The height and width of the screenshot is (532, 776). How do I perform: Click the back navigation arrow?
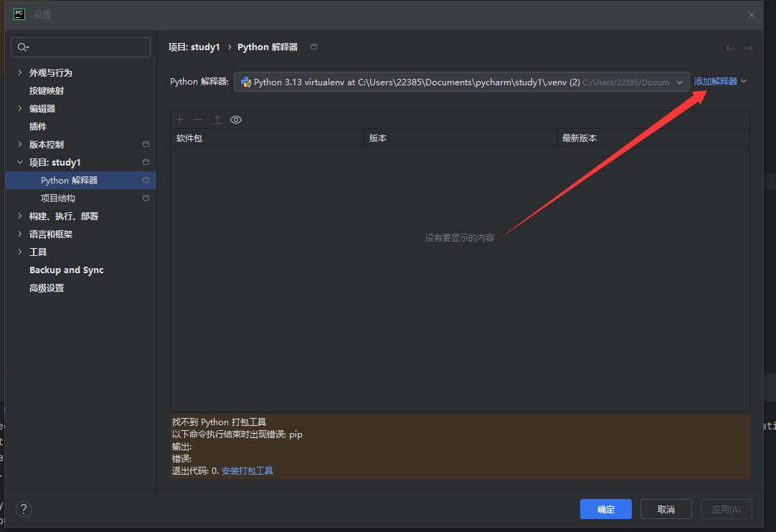point(730,48)
